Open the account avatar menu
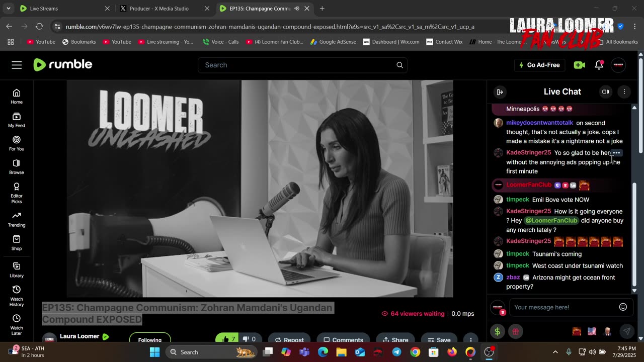 tap(618, 65)
